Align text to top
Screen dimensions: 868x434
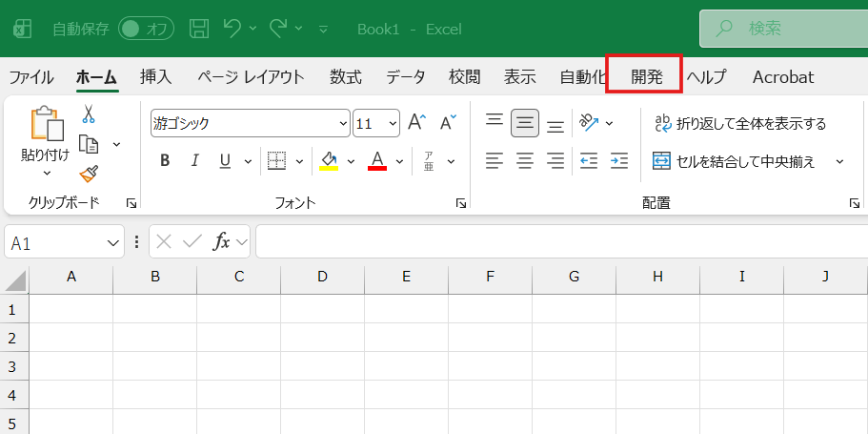495,122
